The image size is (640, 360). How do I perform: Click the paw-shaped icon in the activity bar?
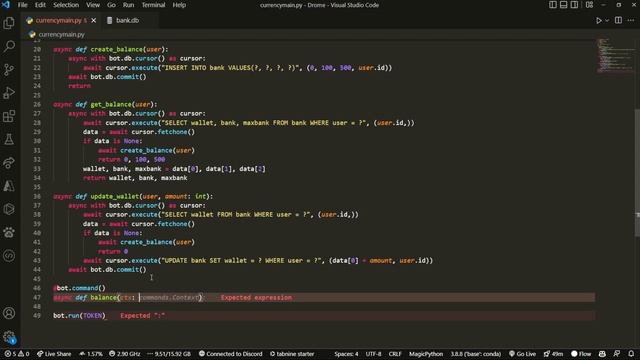tap(9, 233)
